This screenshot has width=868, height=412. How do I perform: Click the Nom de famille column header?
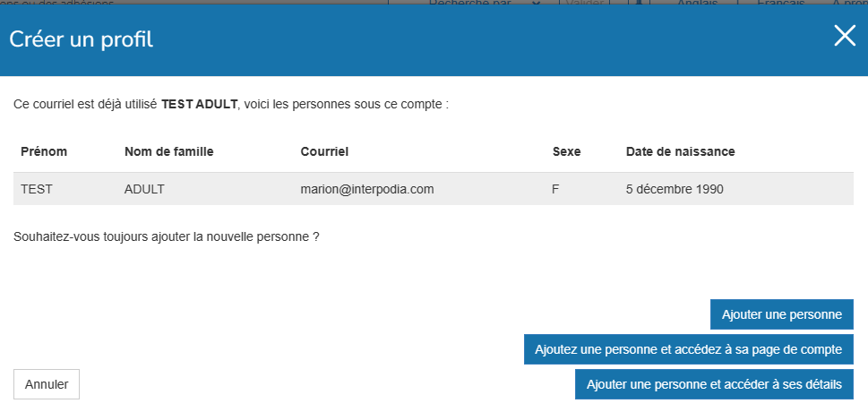169,151
